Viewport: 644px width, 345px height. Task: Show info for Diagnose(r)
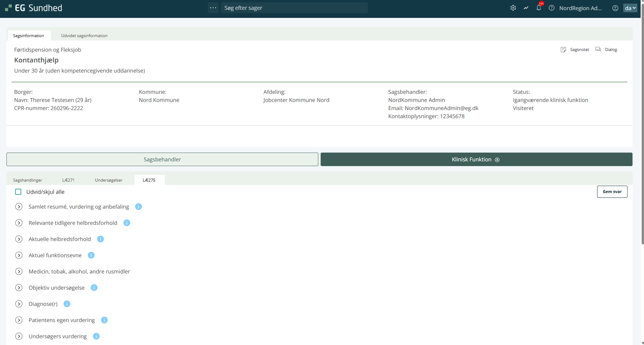click(x=67, y=304)
